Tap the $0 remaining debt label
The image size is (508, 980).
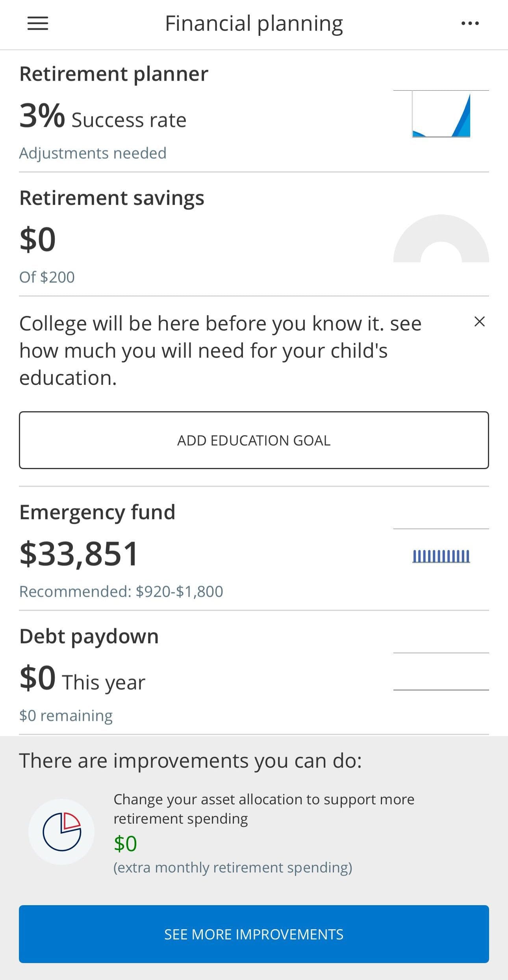66,715
